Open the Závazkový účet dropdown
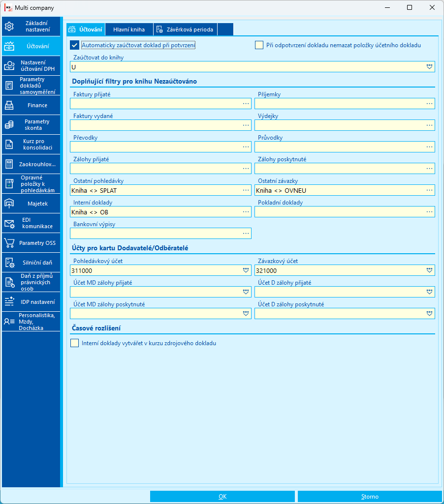 pos(430,270)
